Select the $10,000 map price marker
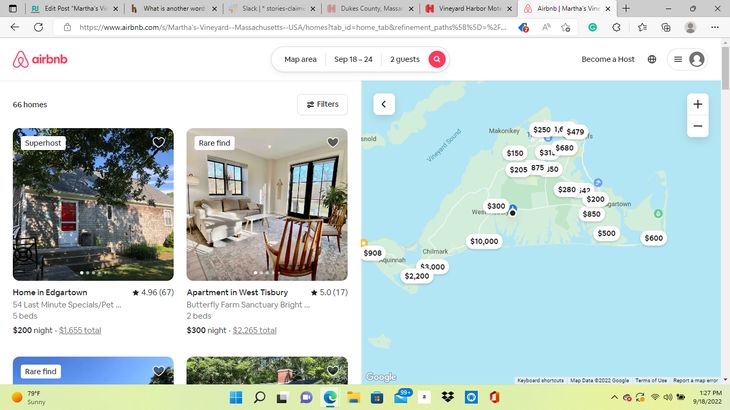730x410 pixels. 484,241
